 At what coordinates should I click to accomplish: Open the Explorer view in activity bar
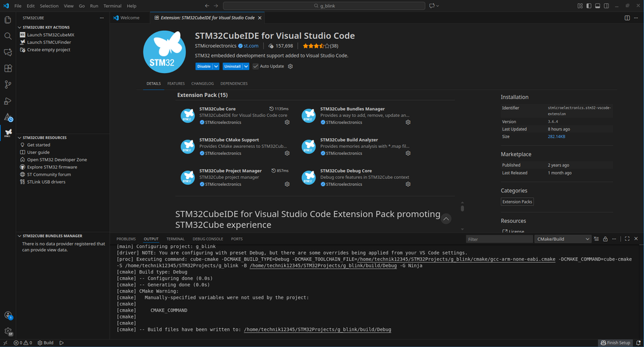[x=8, y=20]
